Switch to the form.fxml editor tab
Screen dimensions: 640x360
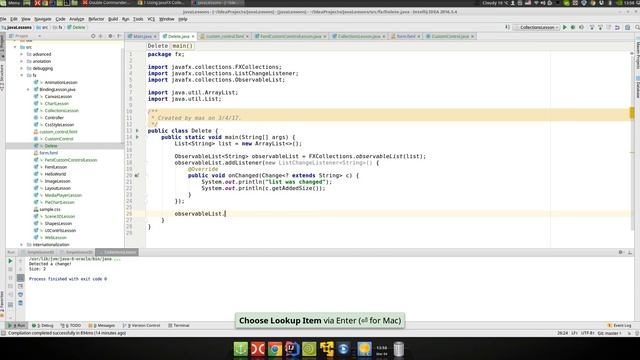click(x=405, y=36)
